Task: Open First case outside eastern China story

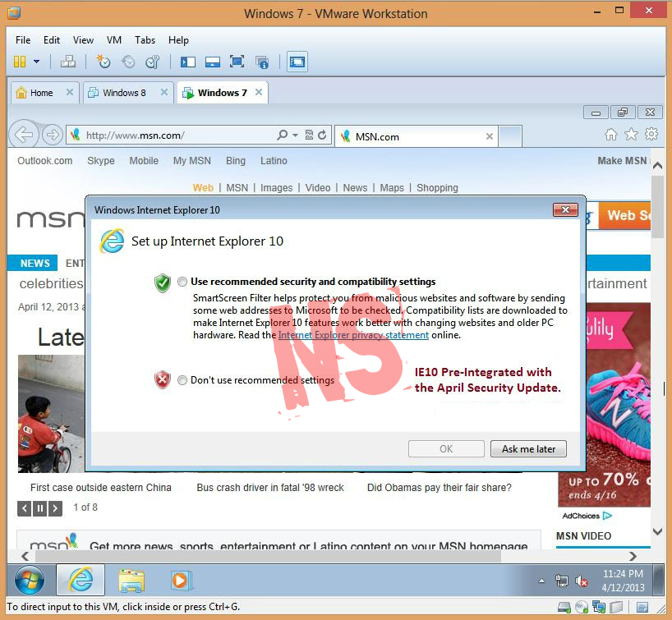Action: [x=101, y=488]
